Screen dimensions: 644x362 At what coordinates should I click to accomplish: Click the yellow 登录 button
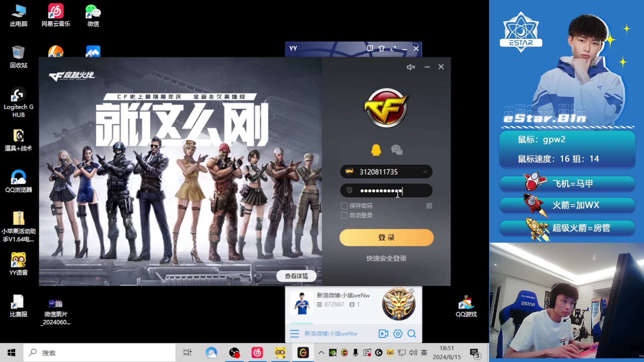[x=386, y=238]
